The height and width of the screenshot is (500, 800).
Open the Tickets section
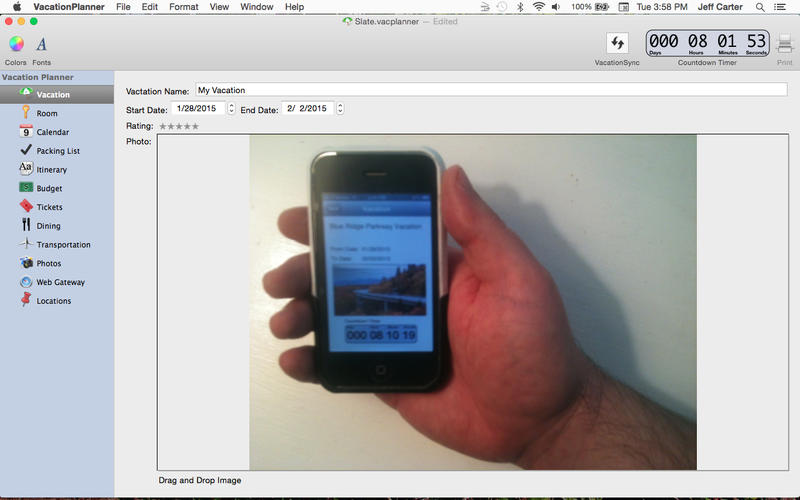point(49,207)
